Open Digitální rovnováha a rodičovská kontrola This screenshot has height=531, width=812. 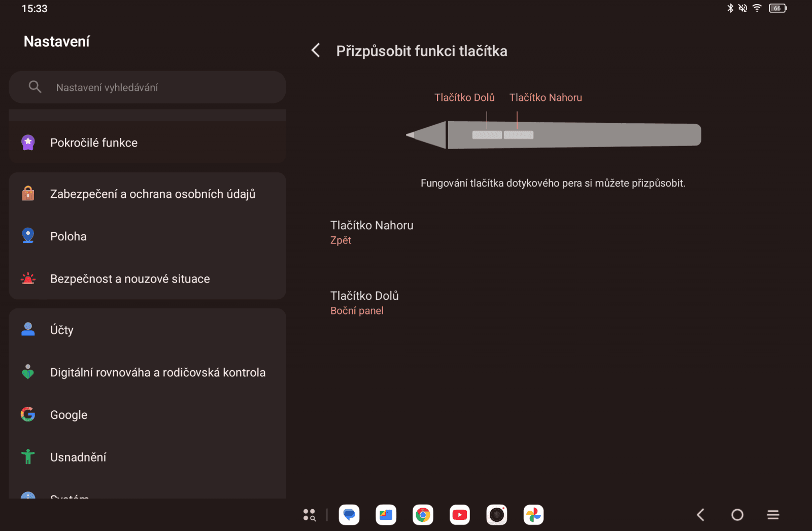click(x=157, y=372)
